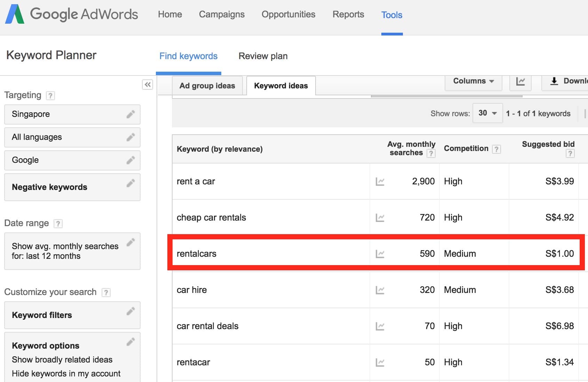Sort by Avg. monthly searches header
Screen dimensions: 588x382
411,149
